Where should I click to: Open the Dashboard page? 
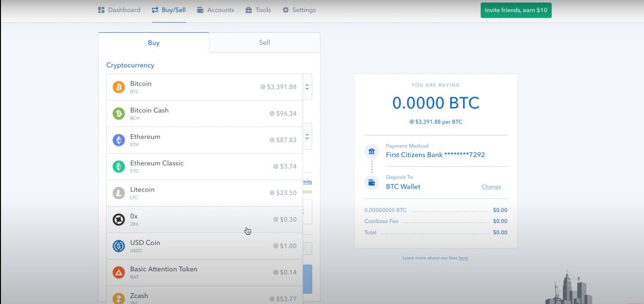(x=119, y=10)
